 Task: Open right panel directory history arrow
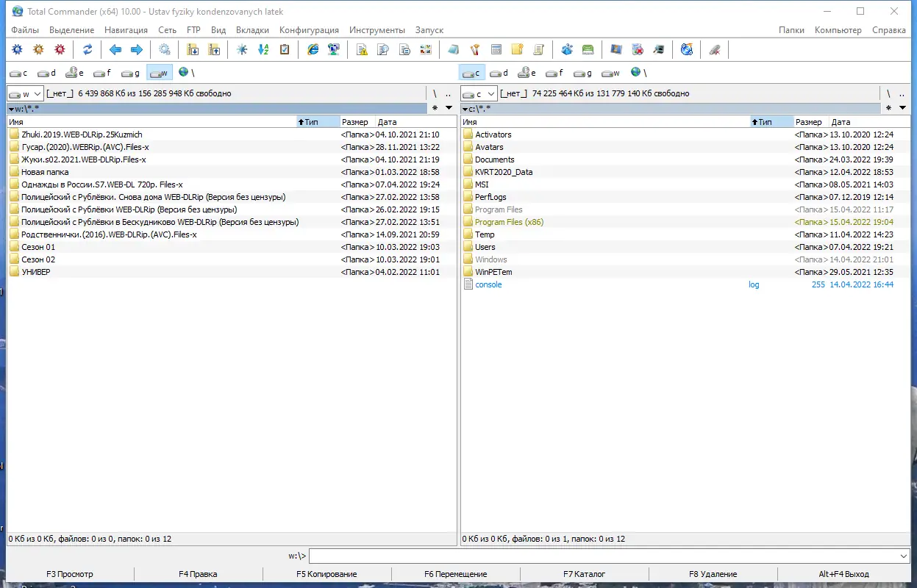(x=902, y=108)
